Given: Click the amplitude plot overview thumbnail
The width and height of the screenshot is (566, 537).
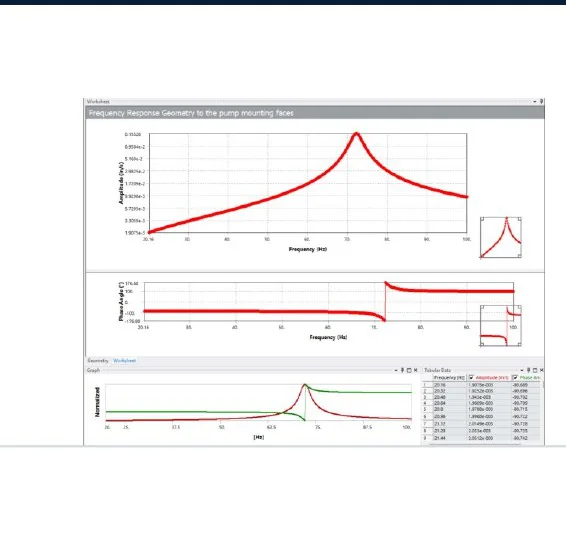Looking at the screenshot, I should point(500,237).
